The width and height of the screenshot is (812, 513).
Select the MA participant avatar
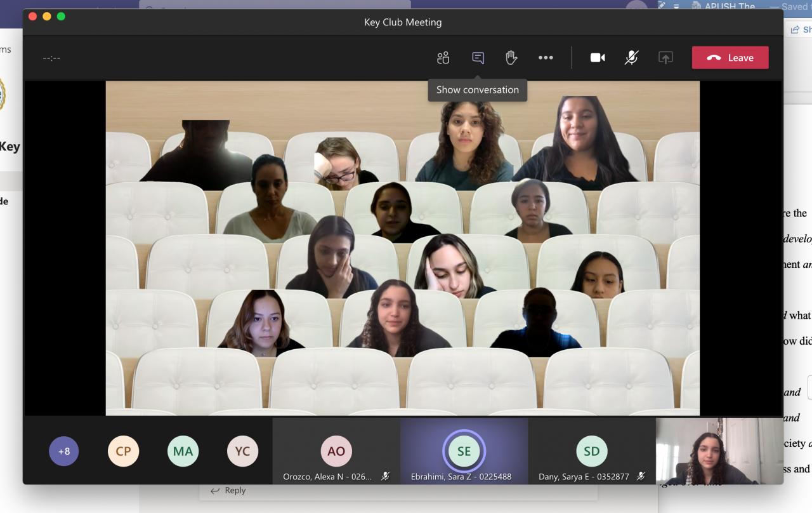coord(183,451)
